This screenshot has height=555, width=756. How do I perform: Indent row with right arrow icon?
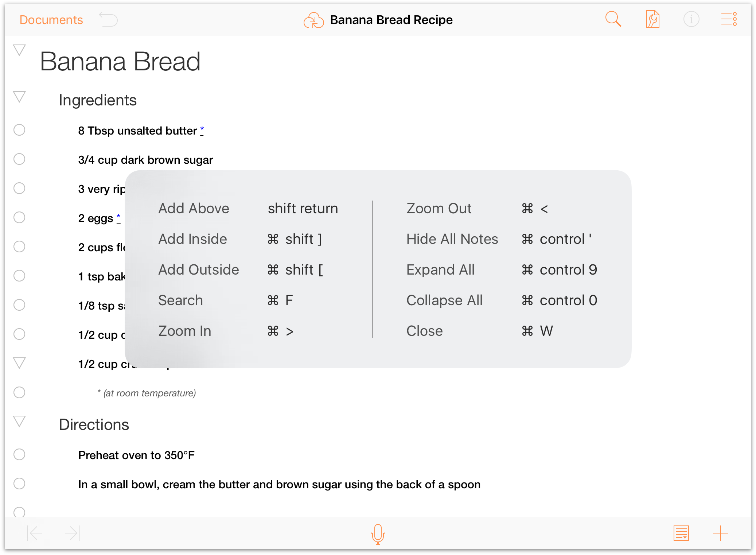pos(73,533)
